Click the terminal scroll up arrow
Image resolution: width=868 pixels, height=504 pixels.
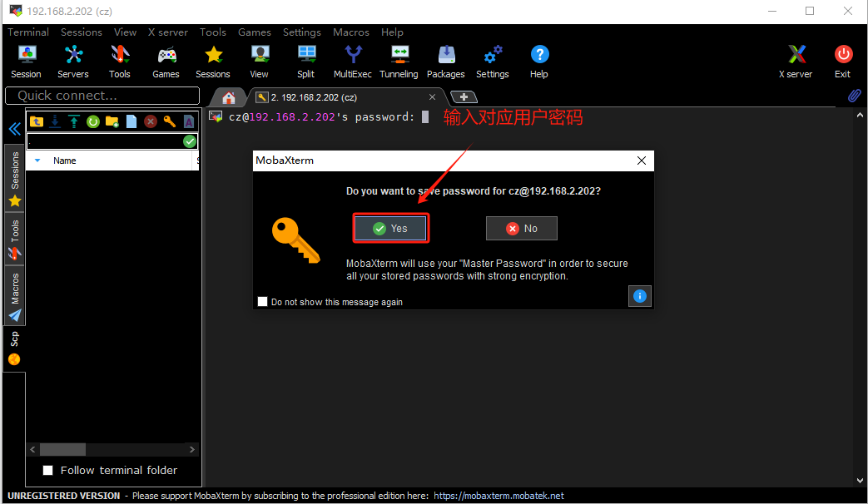(860, 115)
